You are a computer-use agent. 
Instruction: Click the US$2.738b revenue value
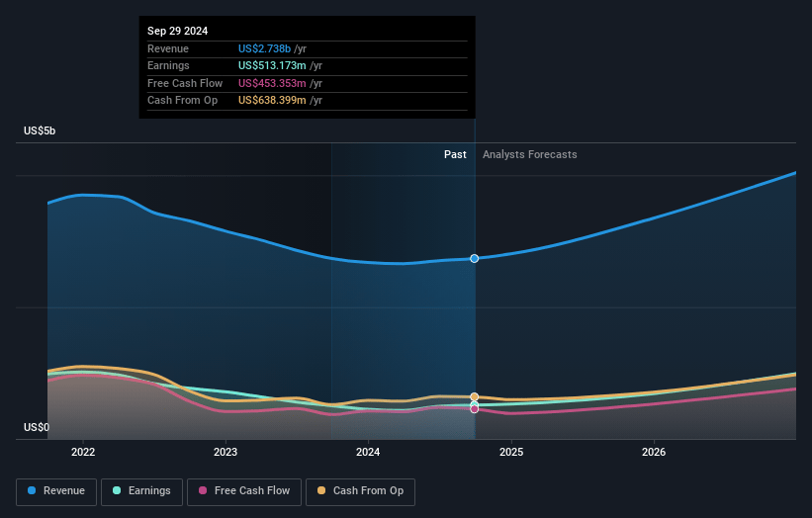265,48
